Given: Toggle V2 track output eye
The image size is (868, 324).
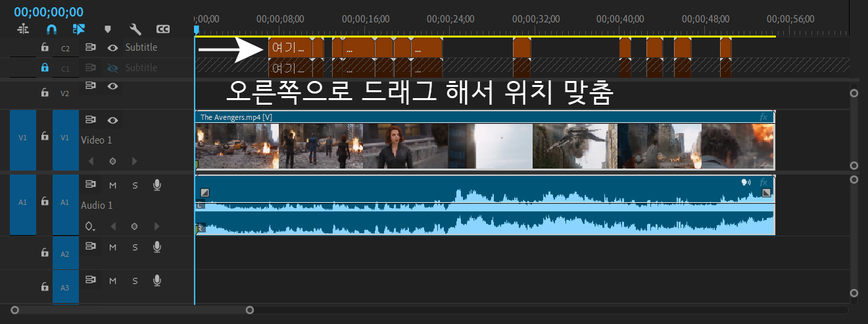Looking at the screenshot, I should [112, 86].
